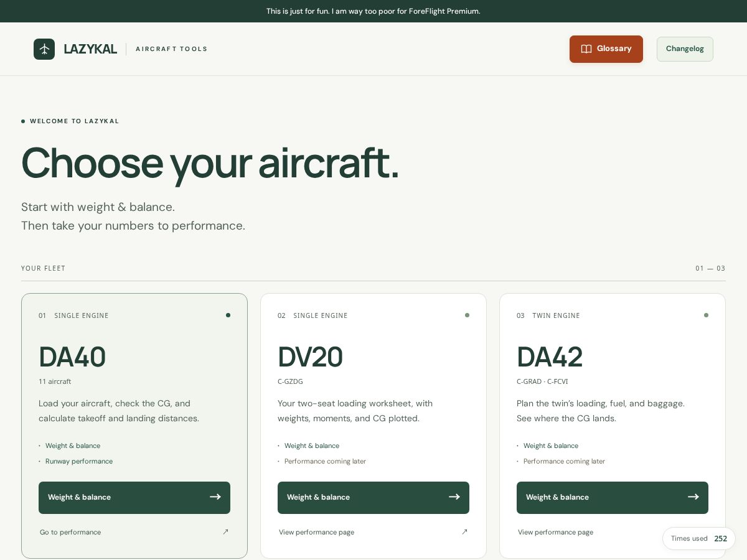This screenshot has height=560, width=747.
Task: Click 'Weight & balance' bullet in DV20 card
Action: pos(312,446)
